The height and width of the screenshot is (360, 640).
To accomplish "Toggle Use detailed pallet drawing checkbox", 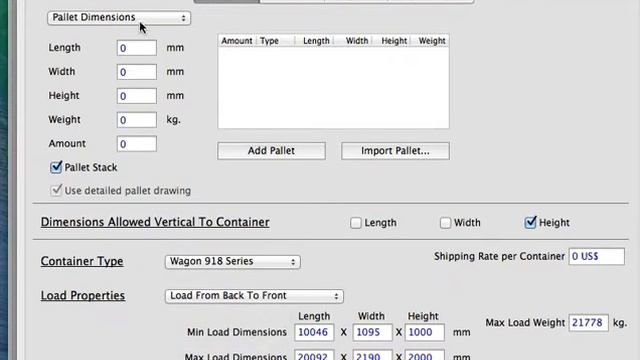I will tap(56, 191).
